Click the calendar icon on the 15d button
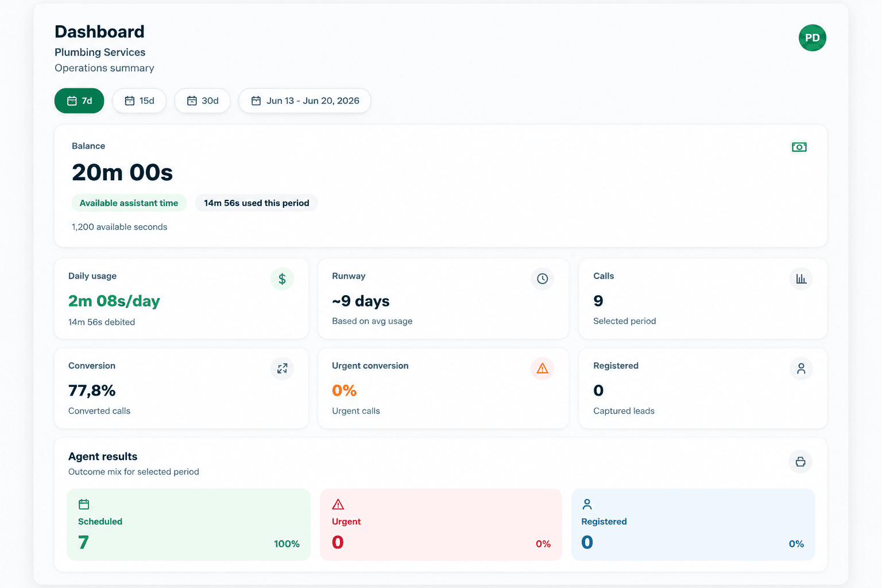The image size is (882, 588). [130, 101]
